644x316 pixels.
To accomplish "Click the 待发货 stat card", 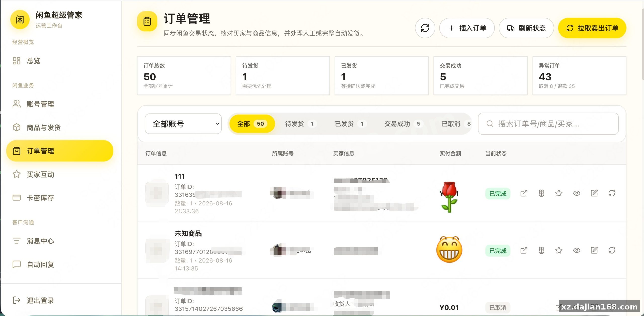I will (283, 76).
